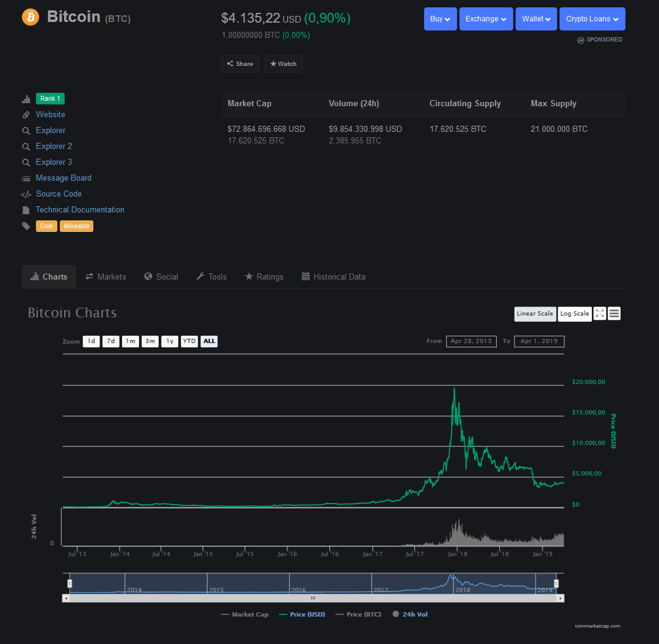Toggle the Price (BTC) series in legend
Viewport: 659px width, 644px height.
coord(359,614)
